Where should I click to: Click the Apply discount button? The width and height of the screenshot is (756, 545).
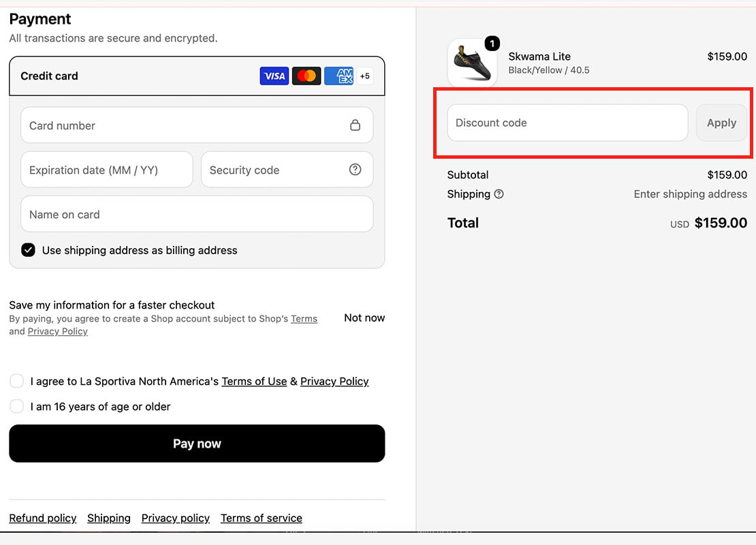tap(721, 123)
